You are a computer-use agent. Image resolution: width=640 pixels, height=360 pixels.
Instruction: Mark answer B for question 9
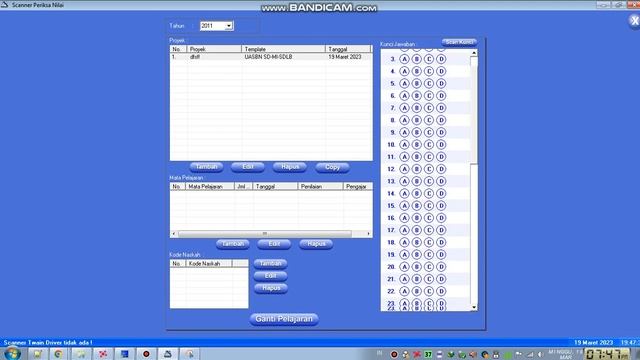click(416, 133)
